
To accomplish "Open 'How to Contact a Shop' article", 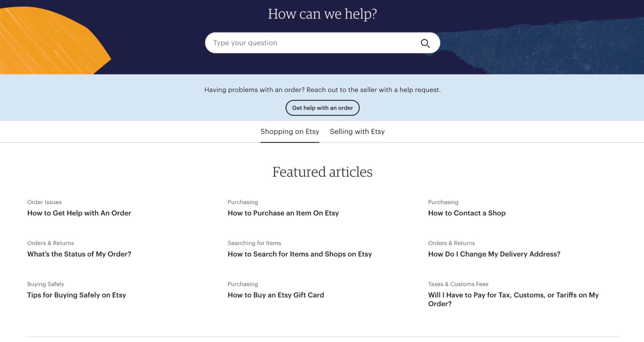I will click(x=466, y=213).
